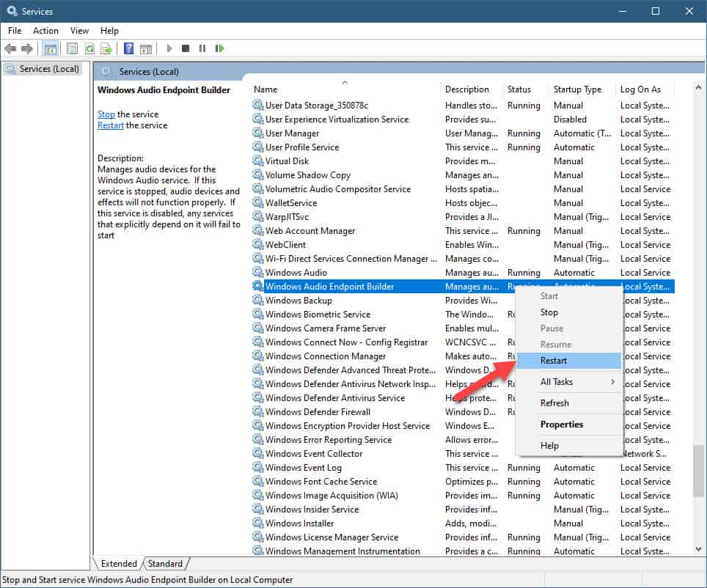
Task: Click the Stop the service link
Action: 106,114
